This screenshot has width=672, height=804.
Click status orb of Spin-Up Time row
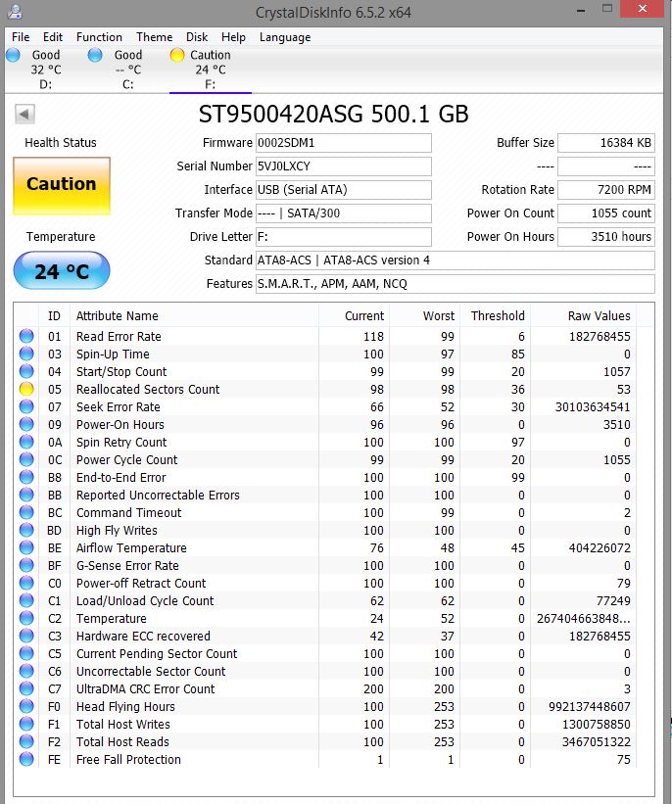pos(26,354)
